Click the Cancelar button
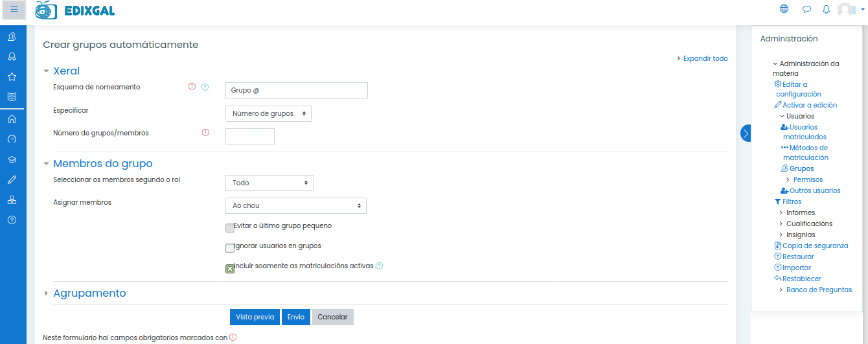This screenshot has width=868, height=344. [332, 317]
